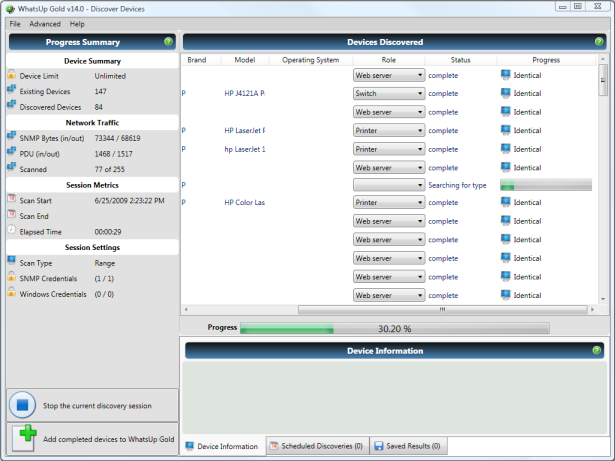The height and width of the screenshot is (461, 615).
Task: Open the File menu
Action: [x=15, y=23]
